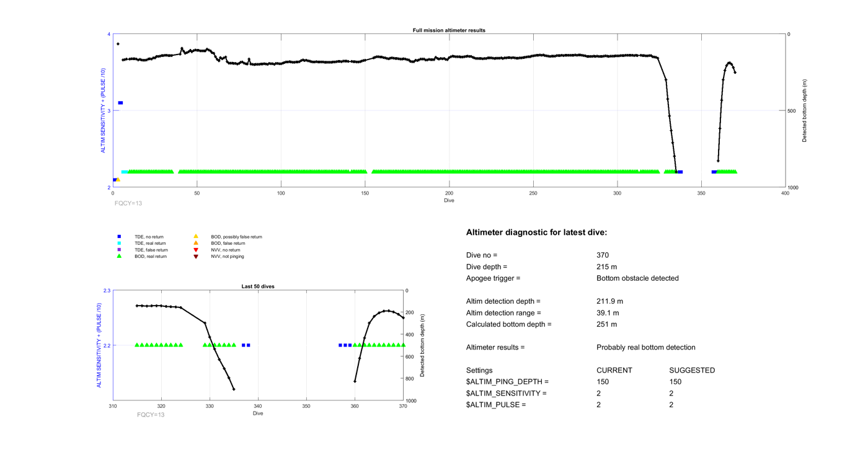This screenshot has height=450, width=868.
Task: Click the 'Altim detection range =' label
Action: pyautogui.click(x=503, y=313)
